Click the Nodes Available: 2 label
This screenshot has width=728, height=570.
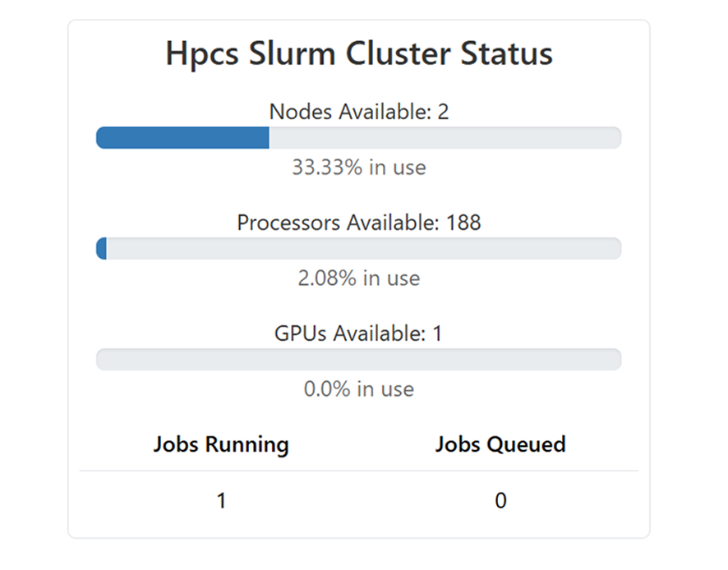[x=359, y=112]
